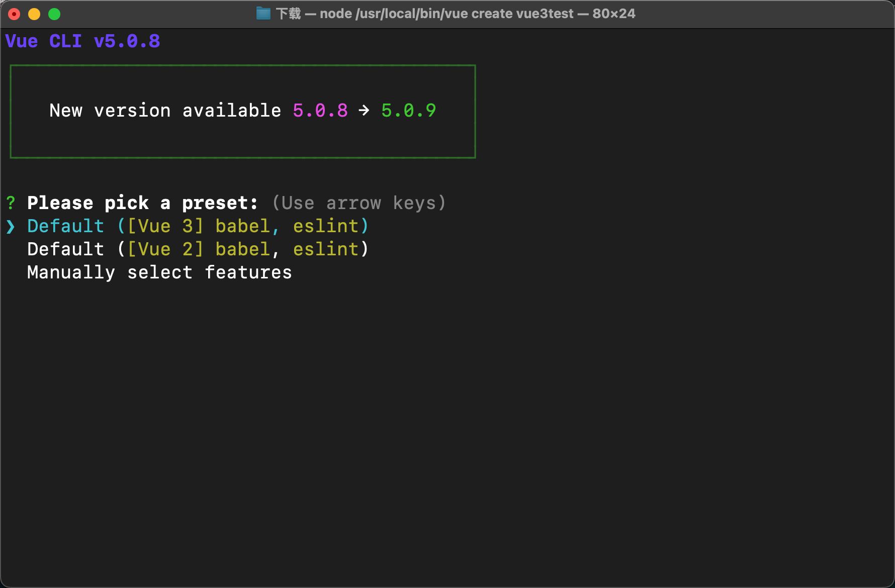Click the 80×24 size in title bar
The image size is (895, 588).
pyautogui.click(x=614, y=14)
